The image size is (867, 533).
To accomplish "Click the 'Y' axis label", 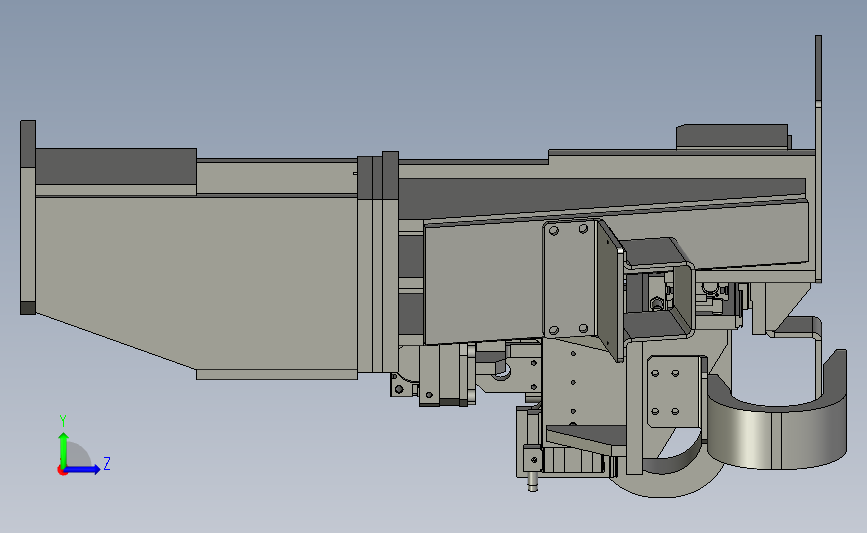I will tap(63, 421).
